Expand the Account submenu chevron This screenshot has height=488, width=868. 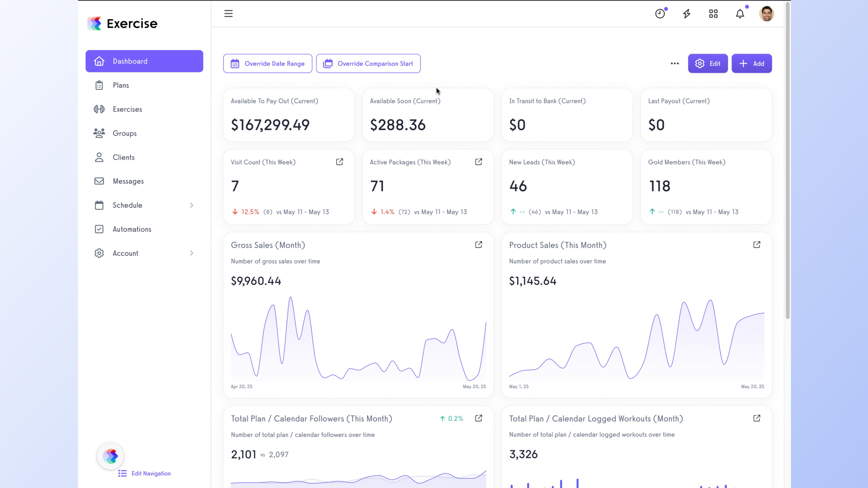click(x=192, y=253)
